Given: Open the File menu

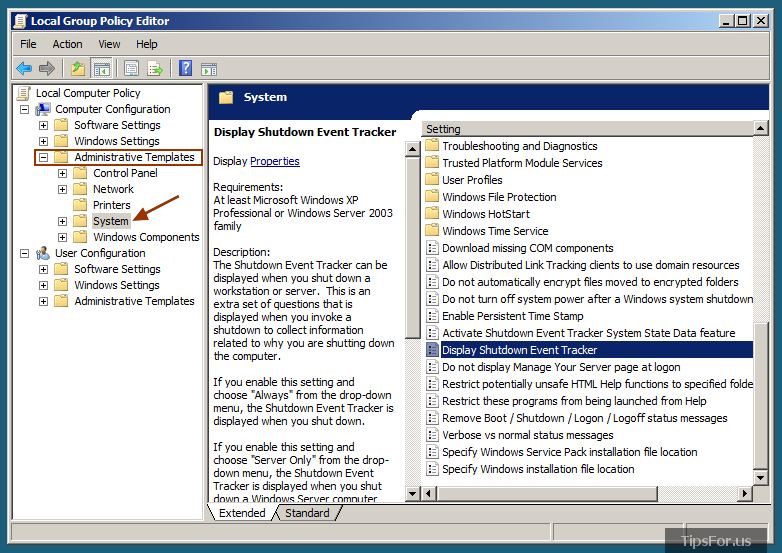Looking at the screenshot, I should (x=28, y=44).
